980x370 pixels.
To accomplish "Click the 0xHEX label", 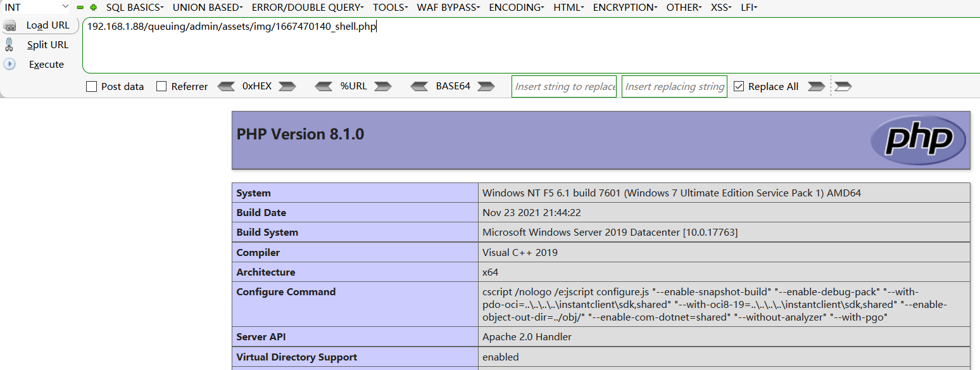I will tap(257, 86).
